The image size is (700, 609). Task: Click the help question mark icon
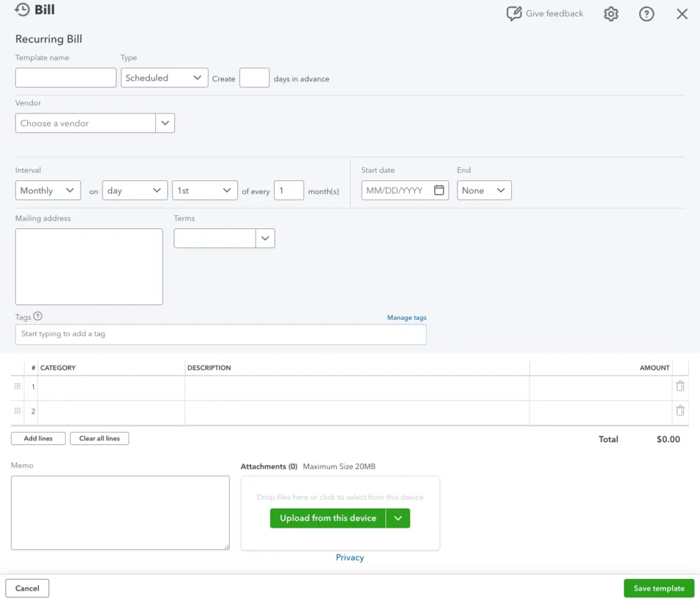[646, 14]
